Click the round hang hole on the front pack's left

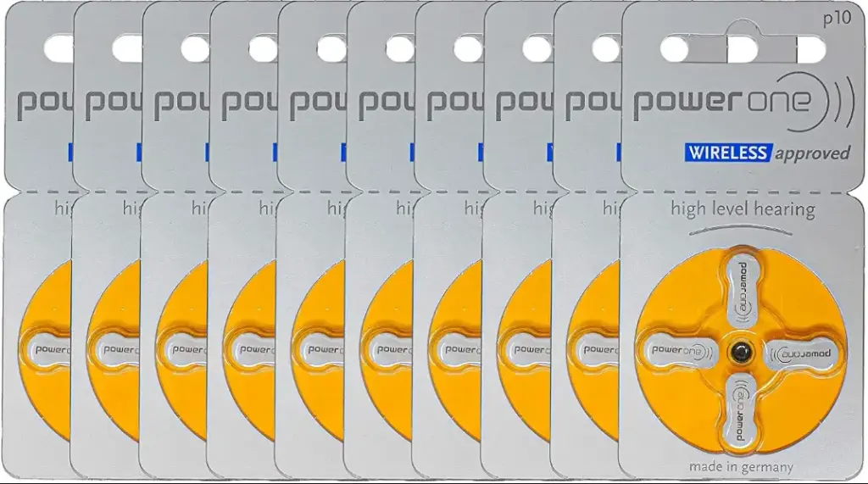click(674, 48)
